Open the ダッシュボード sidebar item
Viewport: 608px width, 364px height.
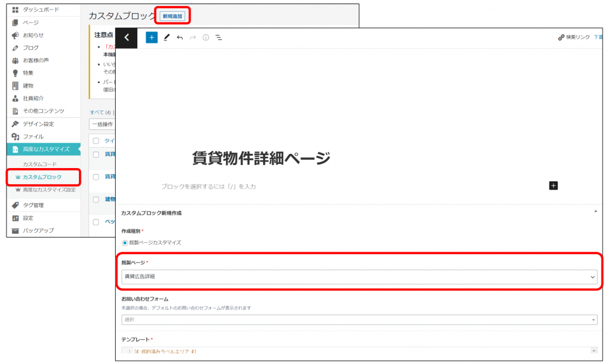pos(40,10)
